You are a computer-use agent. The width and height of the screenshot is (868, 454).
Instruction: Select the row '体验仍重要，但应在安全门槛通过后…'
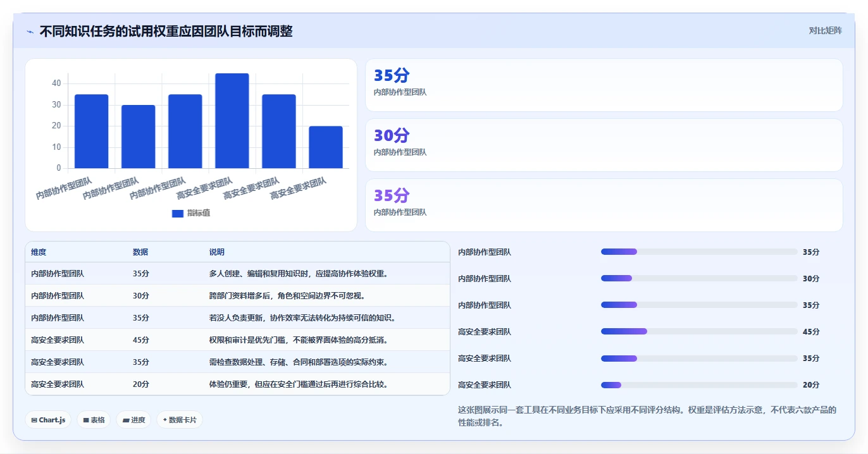237,384
